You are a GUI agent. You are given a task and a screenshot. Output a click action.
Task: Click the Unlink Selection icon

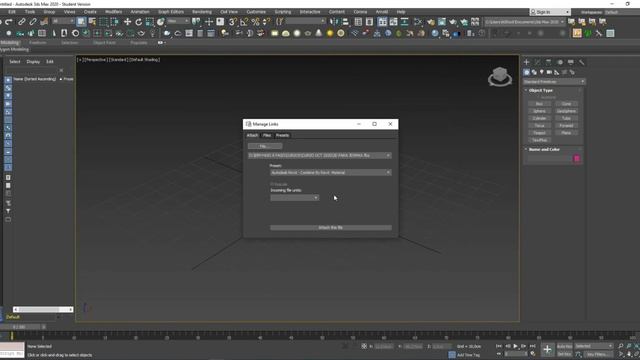[x=33, y=22]
